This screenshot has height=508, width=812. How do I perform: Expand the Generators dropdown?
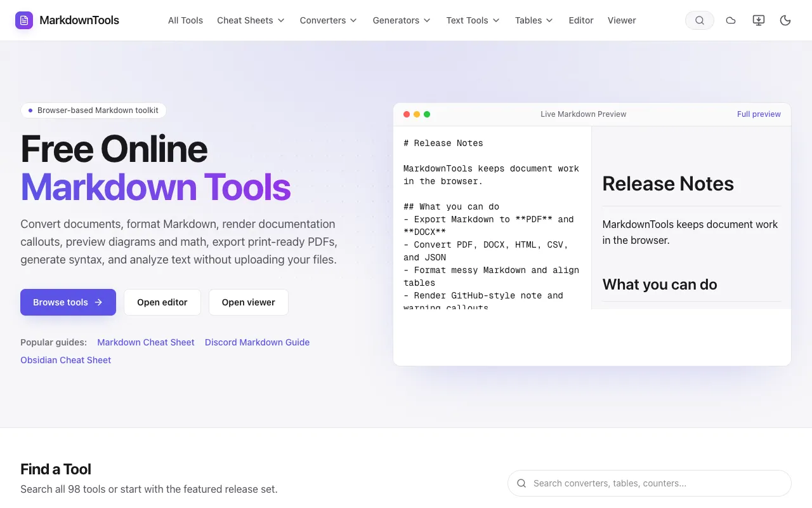tap(402, 20)
